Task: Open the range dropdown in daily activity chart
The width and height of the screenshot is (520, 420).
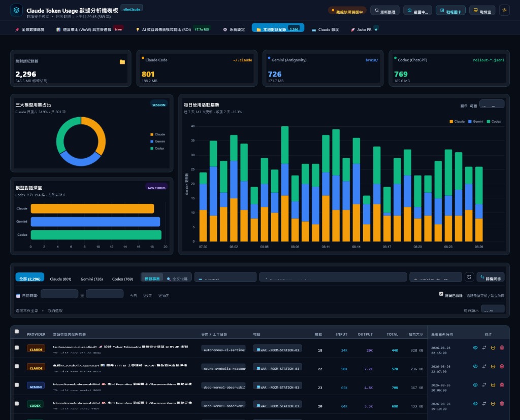Action: point(492,104)
